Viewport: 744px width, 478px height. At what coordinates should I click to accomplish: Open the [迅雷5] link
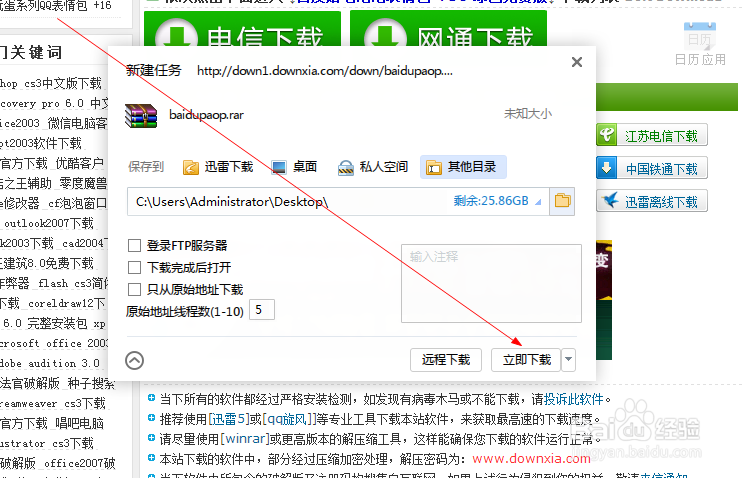[x=228, y=419]
